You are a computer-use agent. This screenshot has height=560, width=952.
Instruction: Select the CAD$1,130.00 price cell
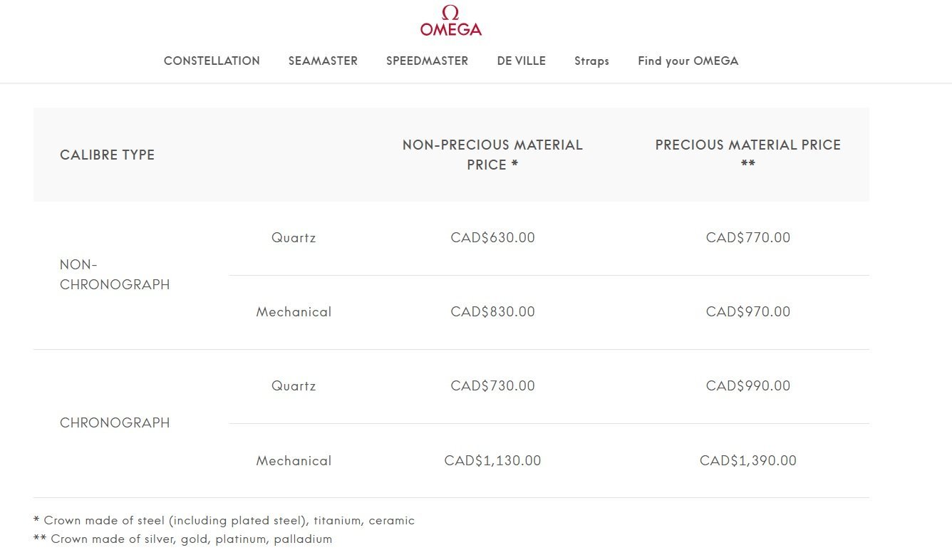click(x=492, y=461)
